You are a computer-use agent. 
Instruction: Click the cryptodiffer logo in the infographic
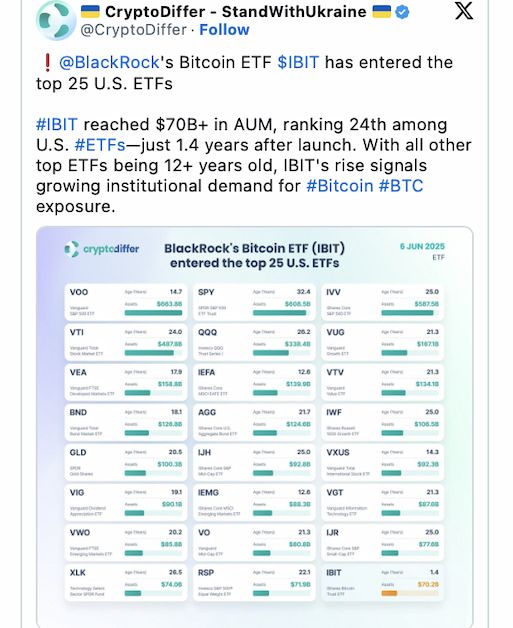click(x=102, y=249)
